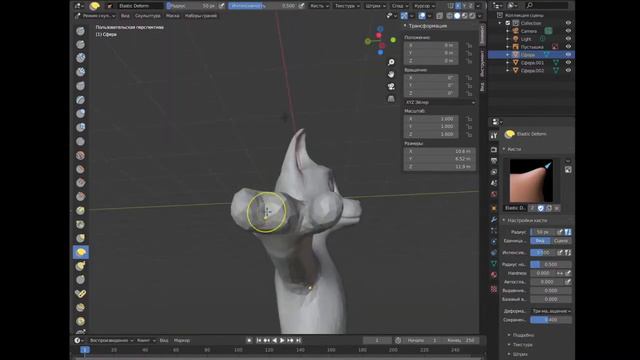This screenshot has width=640, height=360.
Task: Collapse Трансформация panel
Action: [427, 26]
